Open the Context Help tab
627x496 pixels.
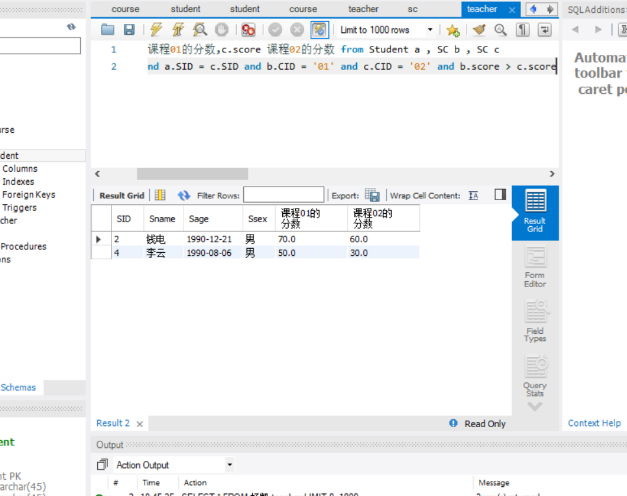594,423
